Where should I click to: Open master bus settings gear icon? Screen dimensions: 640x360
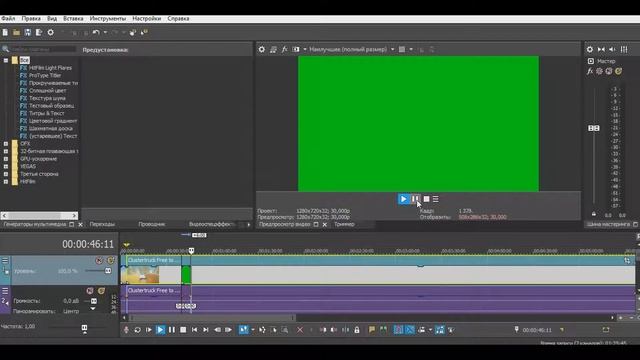pyautogui.click(x=590, y=49)
